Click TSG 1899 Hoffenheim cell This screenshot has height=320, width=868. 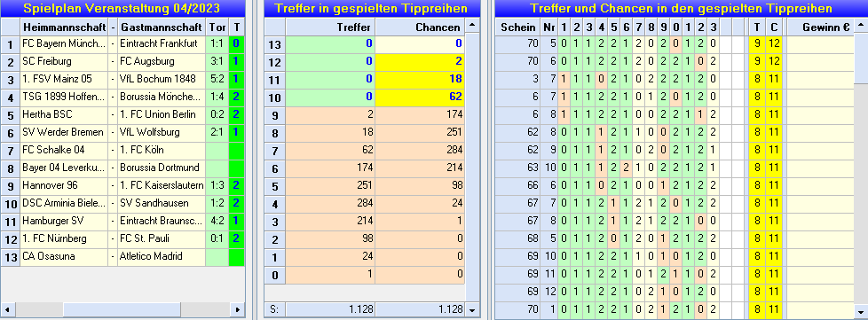click(64, 97)
